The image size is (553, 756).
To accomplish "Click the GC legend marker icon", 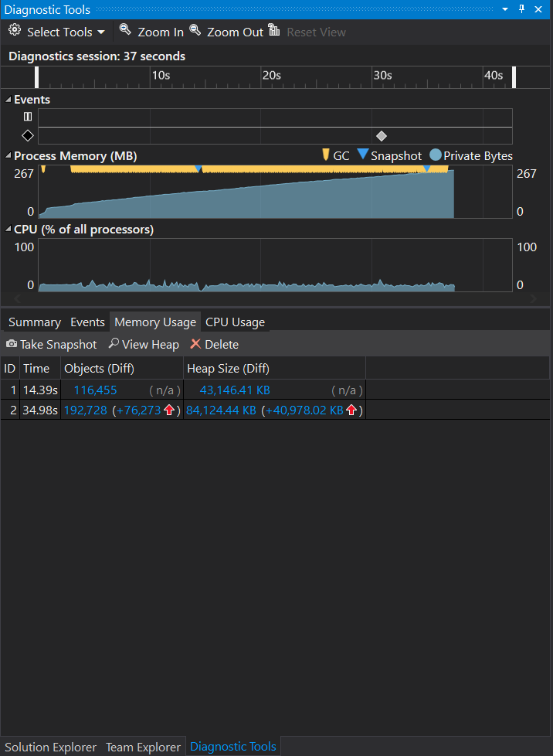I will tap(326, 155).
